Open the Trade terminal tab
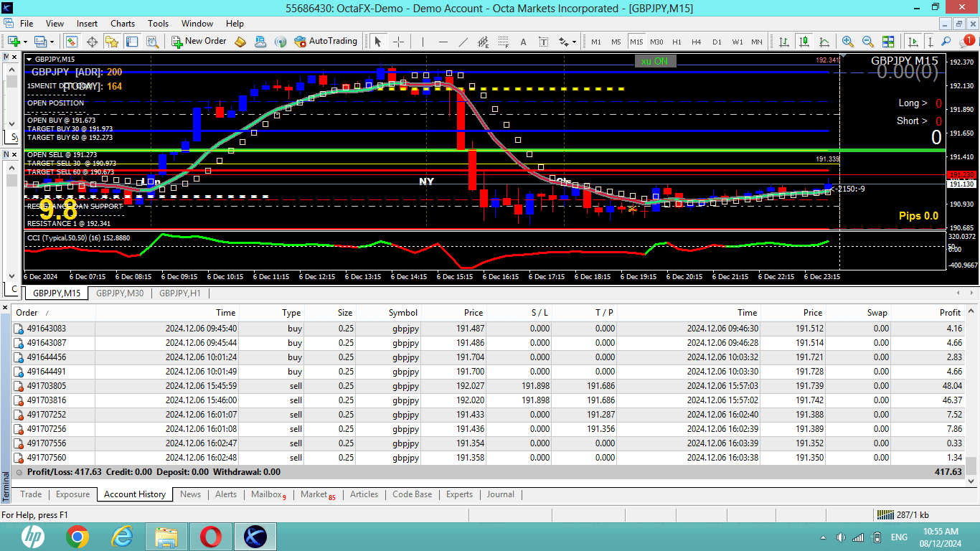 tap(31, 494)
